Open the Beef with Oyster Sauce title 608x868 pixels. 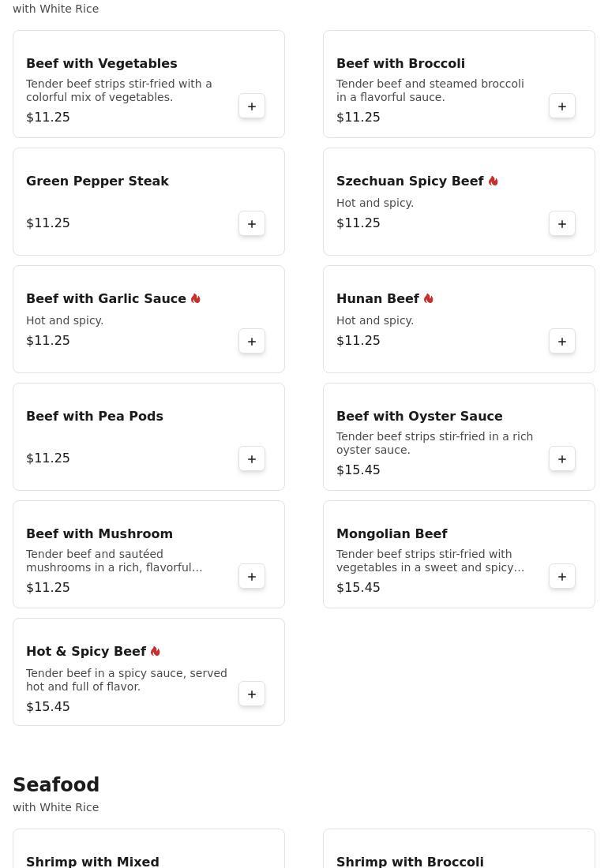point(419,417)
